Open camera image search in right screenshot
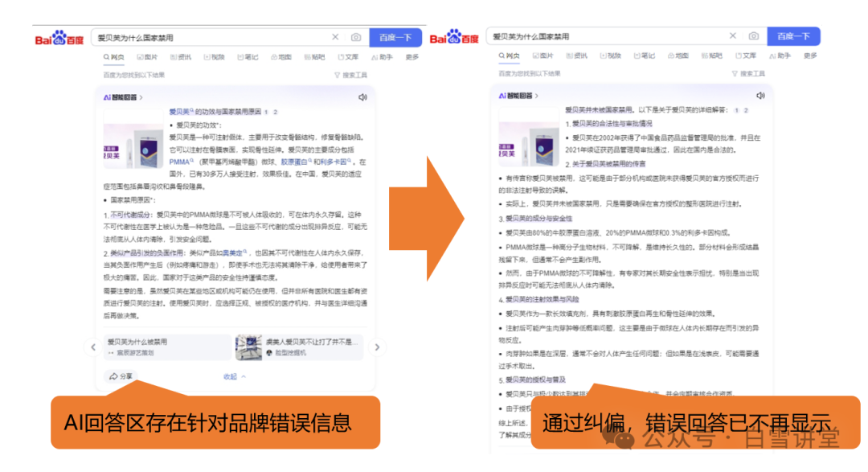This screenshot has height=472, width=868. tap(753, 35)
